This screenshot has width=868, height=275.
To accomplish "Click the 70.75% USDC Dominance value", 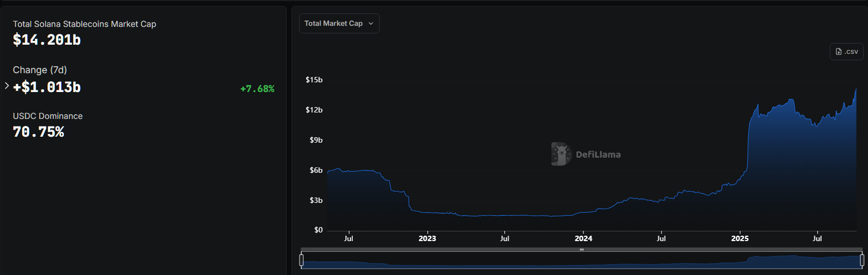I will pos(38,132).
